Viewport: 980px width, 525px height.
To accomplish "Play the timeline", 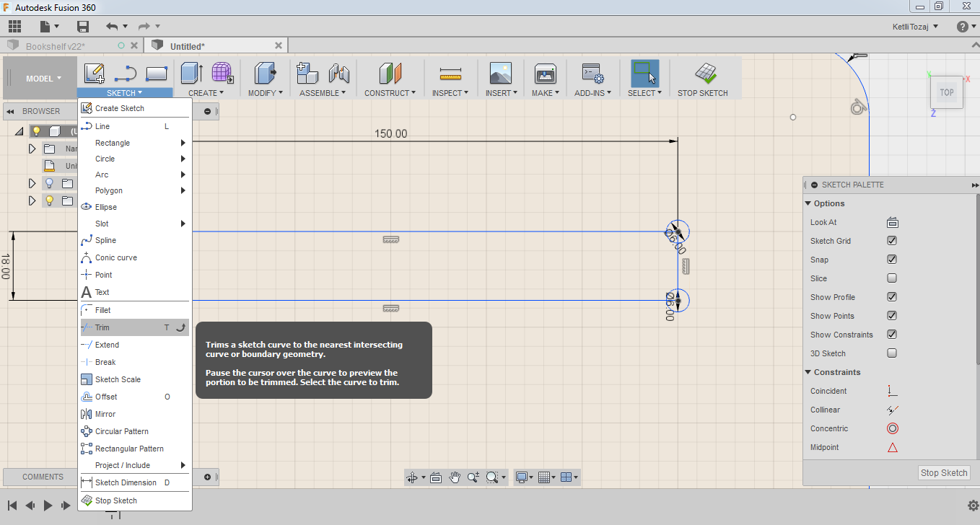I will [48, 506].
